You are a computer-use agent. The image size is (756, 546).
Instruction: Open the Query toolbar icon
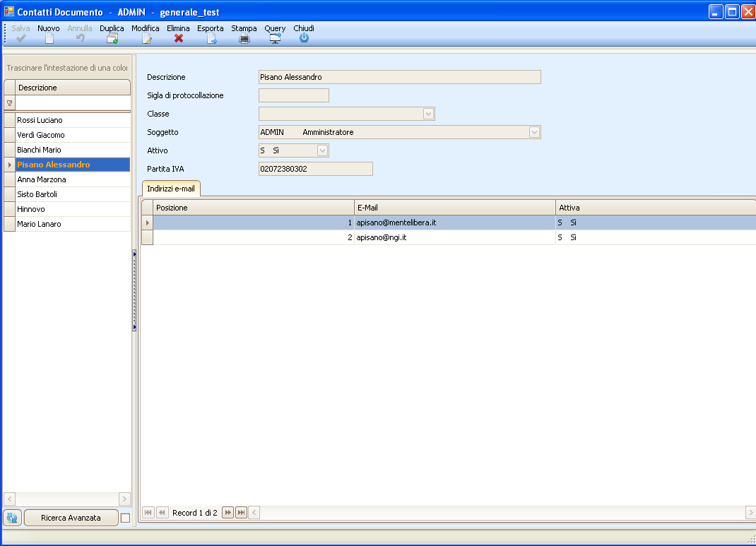275,39
